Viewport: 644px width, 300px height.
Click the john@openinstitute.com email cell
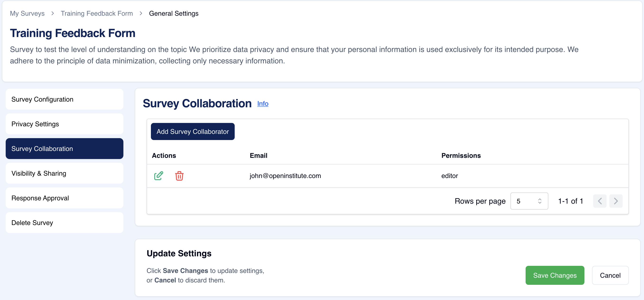point(285,176)
